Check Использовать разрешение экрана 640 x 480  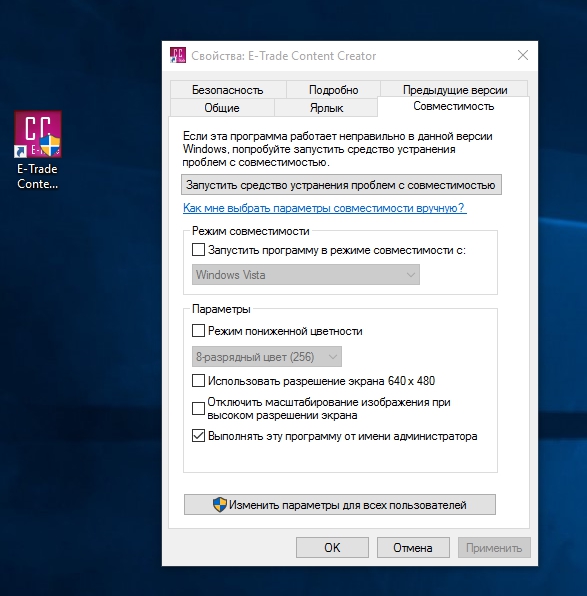tap(198, 380)
